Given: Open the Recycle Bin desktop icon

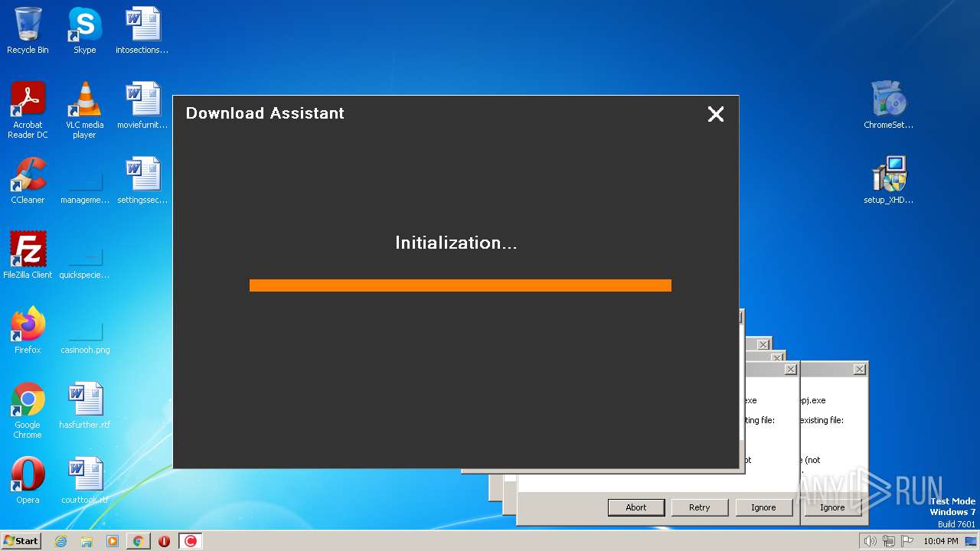Looking at the screenshot, I should 28,31.
